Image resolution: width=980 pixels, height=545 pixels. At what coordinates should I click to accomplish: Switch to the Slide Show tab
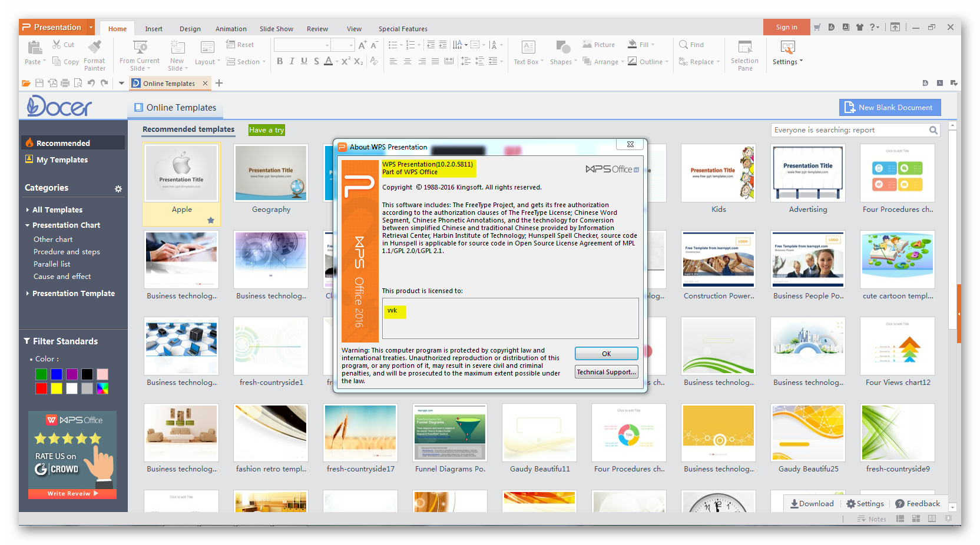click(276, 29)
